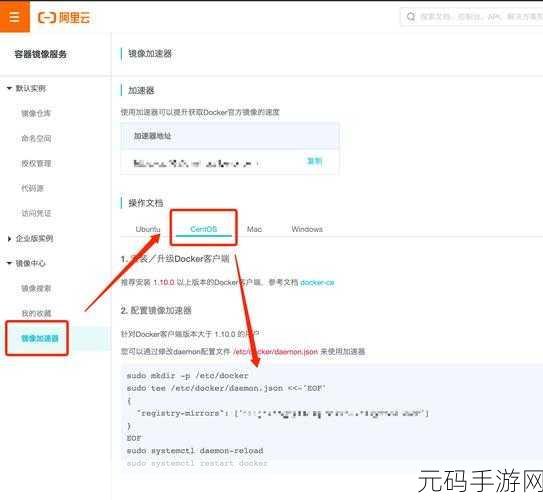The width and height of the screenshot is (543, 500).
Task: Open 代码源 in the sidebar
Action: 32,188
